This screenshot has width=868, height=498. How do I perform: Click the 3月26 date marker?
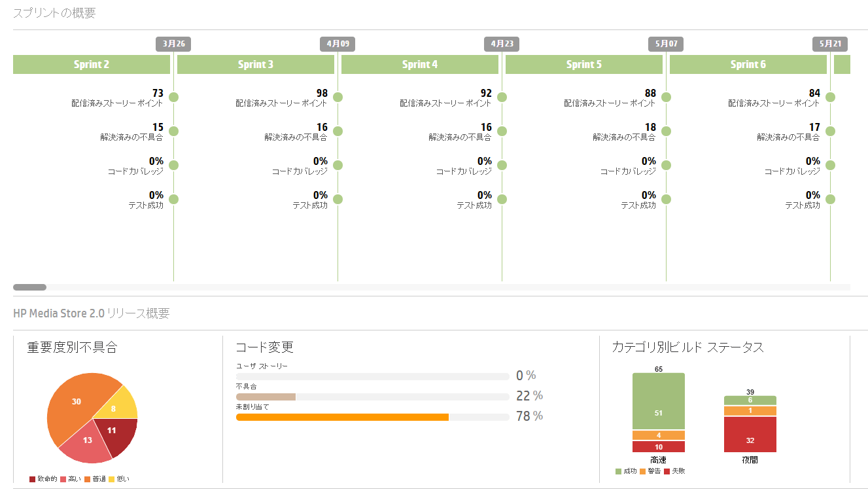coord(173,44)
